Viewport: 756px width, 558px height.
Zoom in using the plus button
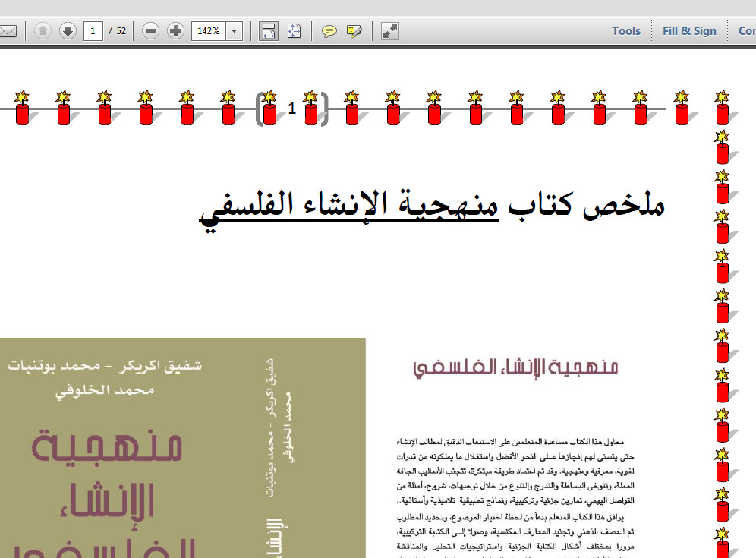click(x=176, y=31)
